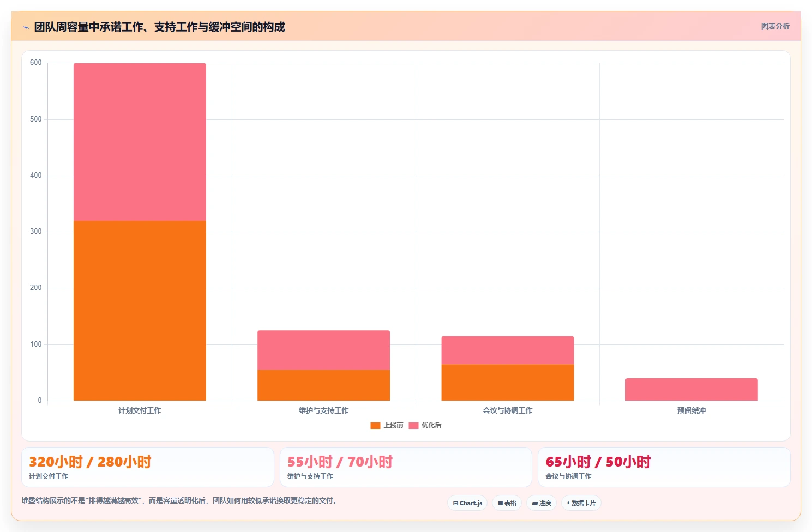
Task: Select the 数据卡片 tag chip
Action: pos(581,503)
